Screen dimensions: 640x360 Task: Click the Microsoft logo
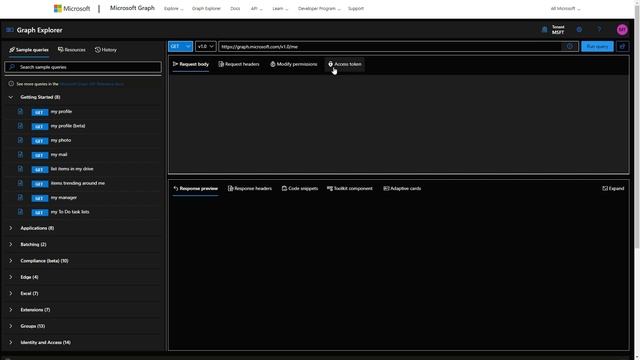[x=72, y=8]
